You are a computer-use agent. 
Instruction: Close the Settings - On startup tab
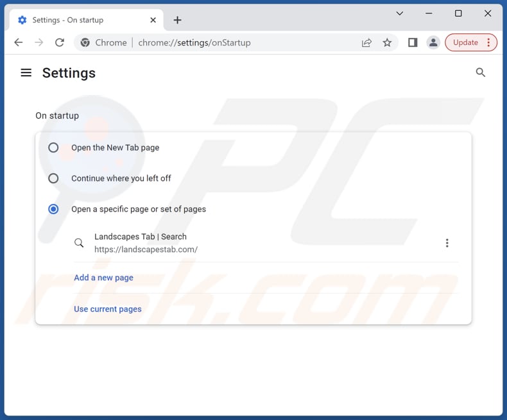153,20
